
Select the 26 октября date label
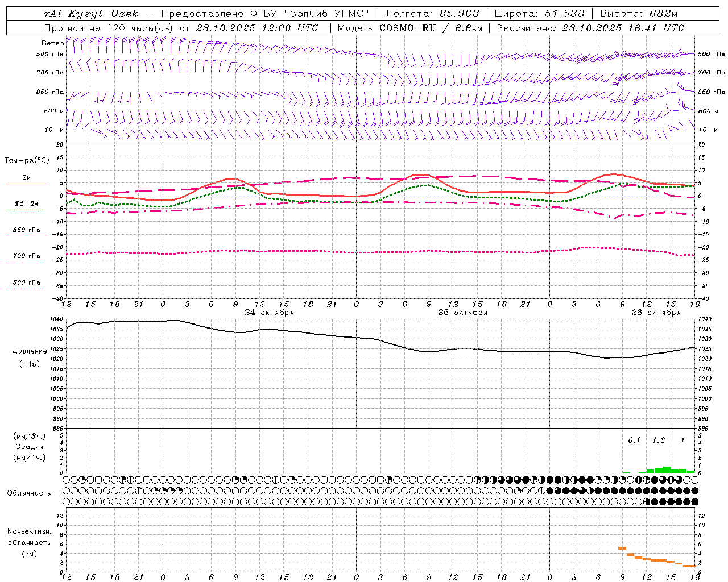[x=656, y=313]
